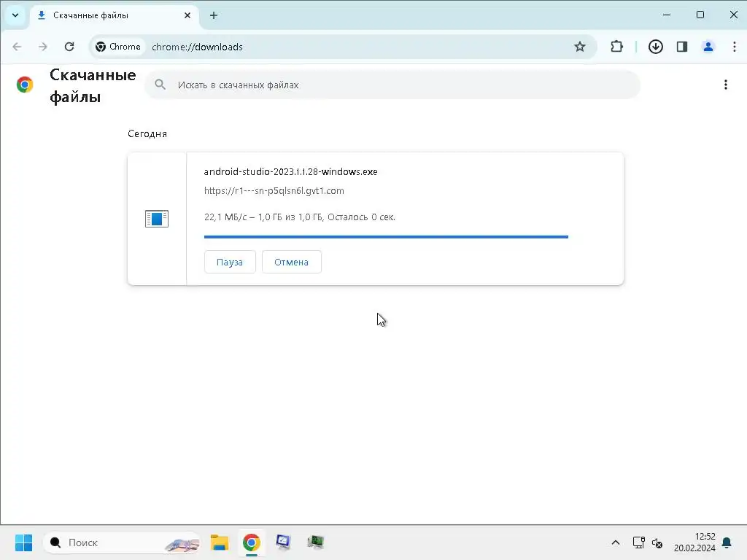Viewport: 747px width, 560px height.
Task: Open a new tab with plus button
Action: coord(214,15)
